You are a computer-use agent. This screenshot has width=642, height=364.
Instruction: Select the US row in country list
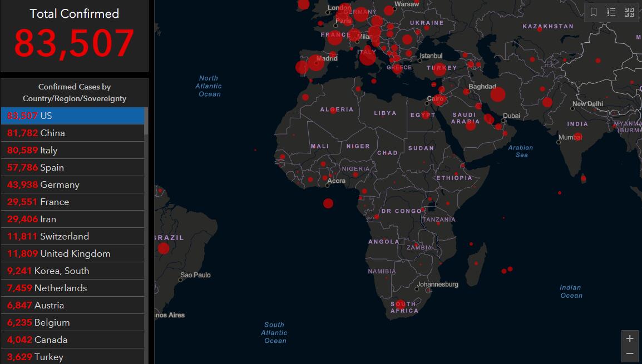72,116
